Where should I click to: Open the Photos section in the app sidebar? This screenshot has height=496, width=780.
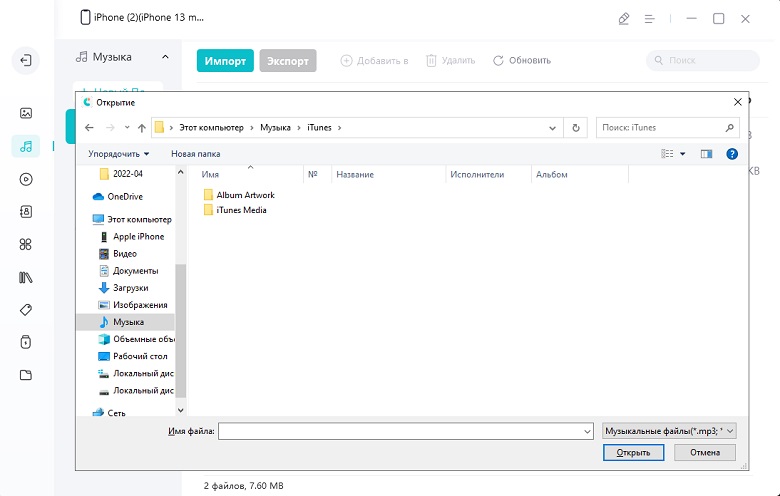[x=26, y=113]
